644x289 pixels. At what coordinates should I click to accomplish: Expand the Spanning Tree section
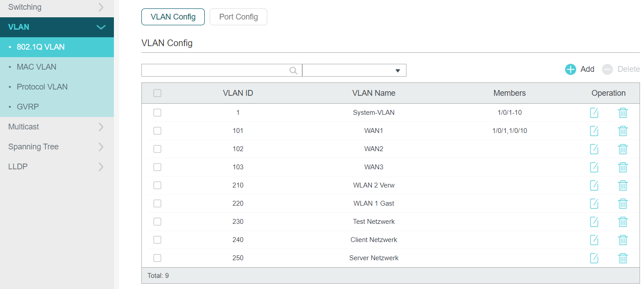click(x=57, y=147)
